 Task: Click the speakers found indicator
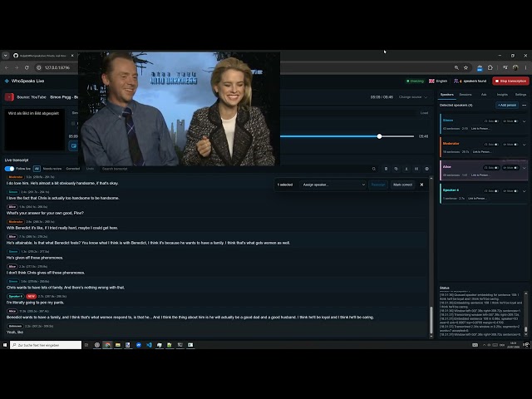(x=470, y=81)
